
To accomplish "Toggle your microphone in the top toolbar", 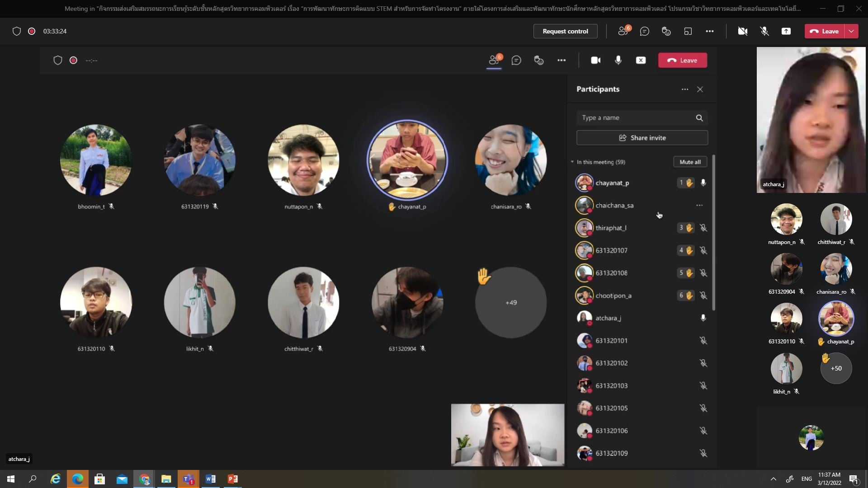I will tap(764, 31).
